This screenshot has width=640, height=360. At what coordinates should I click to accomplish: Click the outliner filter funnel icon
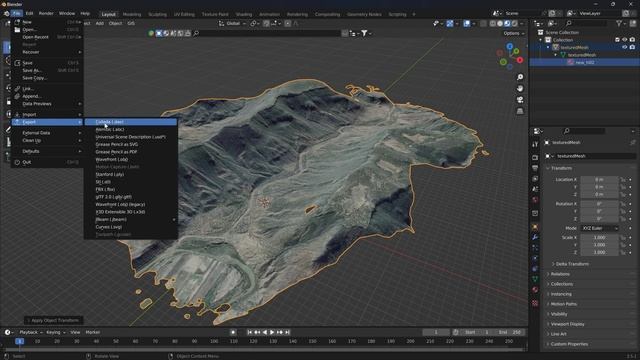point(619,24)
